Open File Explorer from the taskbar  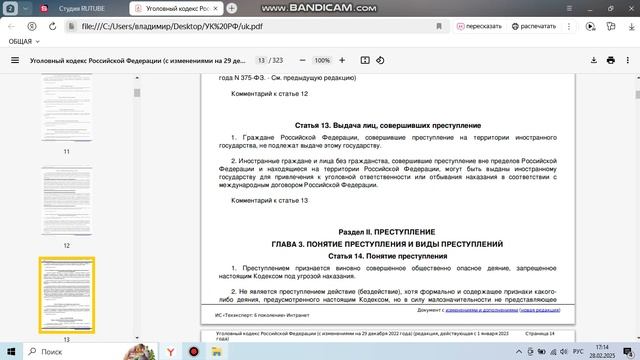(217, 351)
